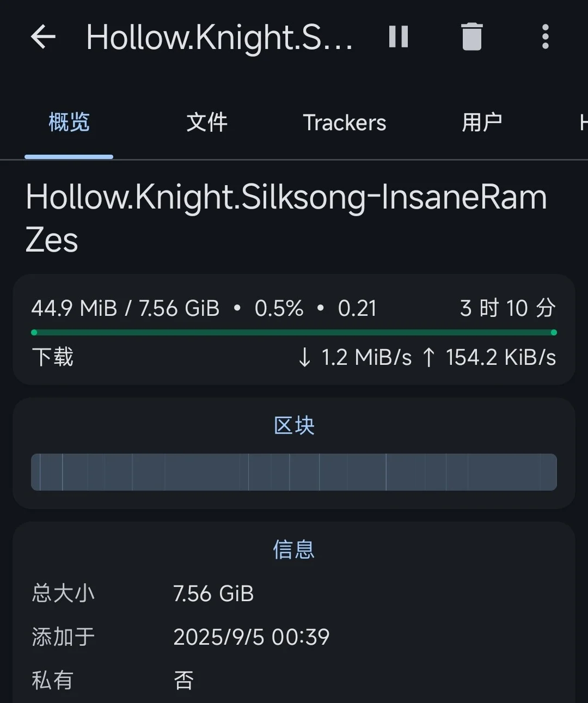Select the 概览 tab
588x703 pixels.
point(69,123)
